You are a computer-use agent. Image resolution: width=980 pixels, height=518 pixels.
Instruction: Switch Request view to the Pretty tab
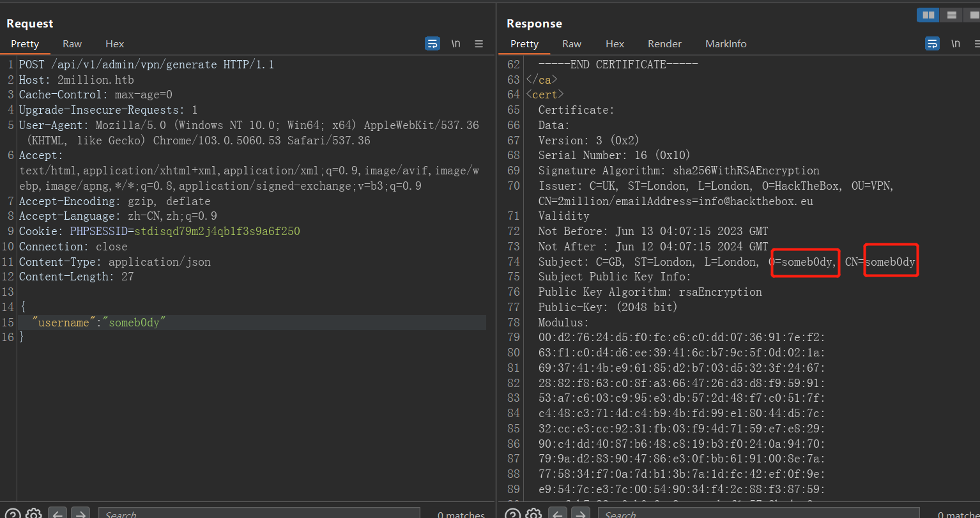click(25, 43)
